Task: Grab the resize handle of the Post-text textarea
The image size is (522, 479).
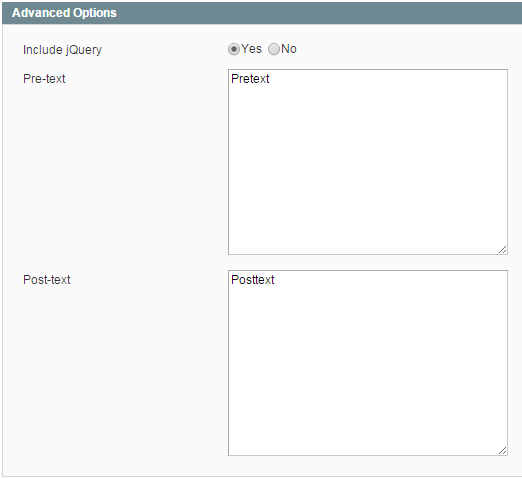Action: pos(503,451)
